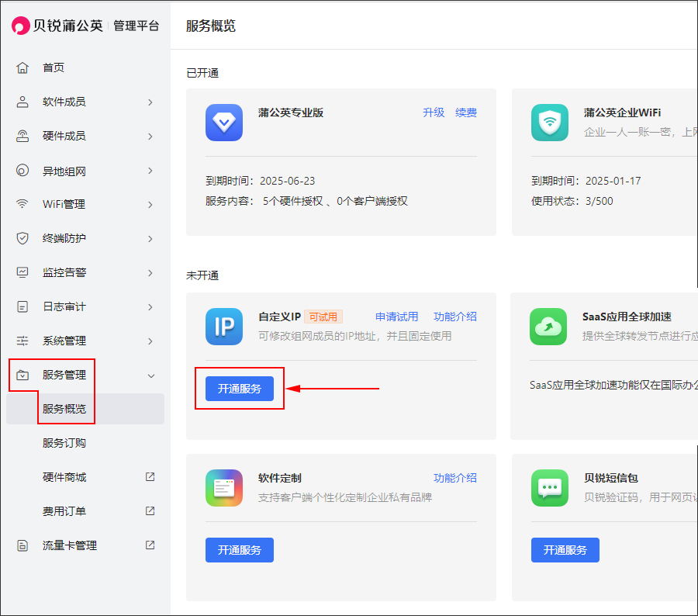Click the 软件定制 card title
This screenshot has height=616, width=698.
tap(280, 478)
